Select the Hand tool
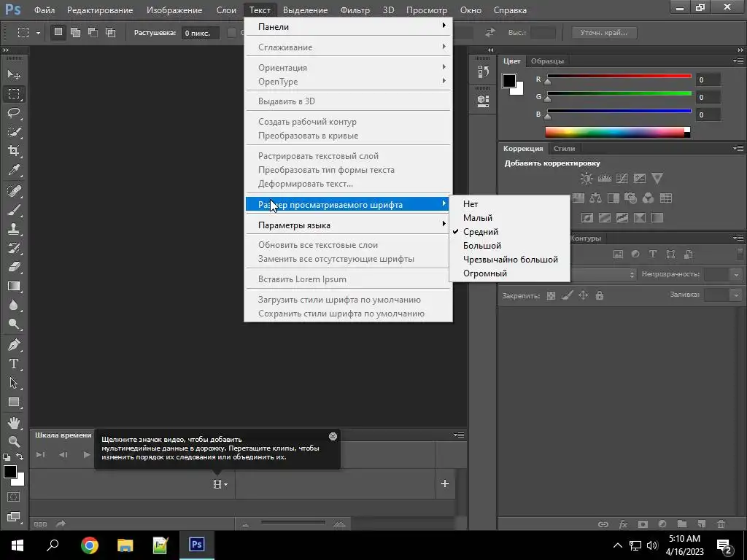 [x=14, y=422]
